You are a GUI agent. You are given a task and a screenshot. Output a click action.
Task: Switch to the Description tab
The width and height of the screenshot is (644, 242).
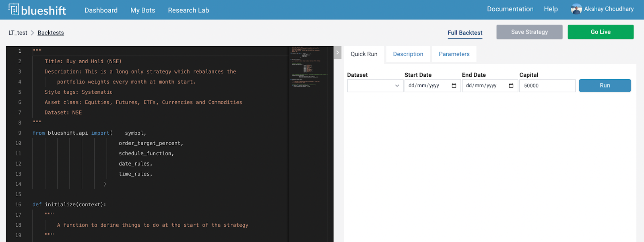tap(408, 54)
